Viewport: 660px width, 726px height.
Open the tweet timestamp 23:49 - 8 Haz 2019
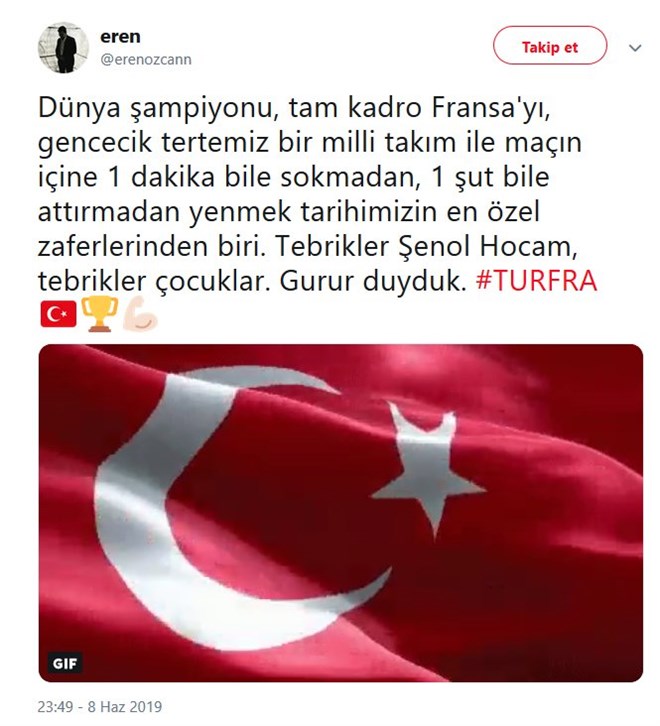coord(100,707)
